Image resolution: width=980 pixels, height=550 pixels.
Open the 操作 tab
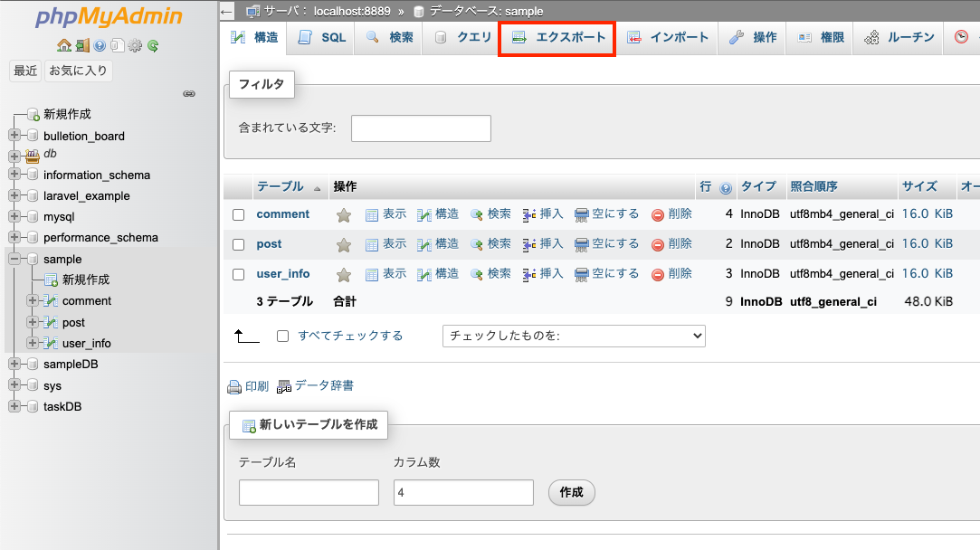click(x=753, y=37)
